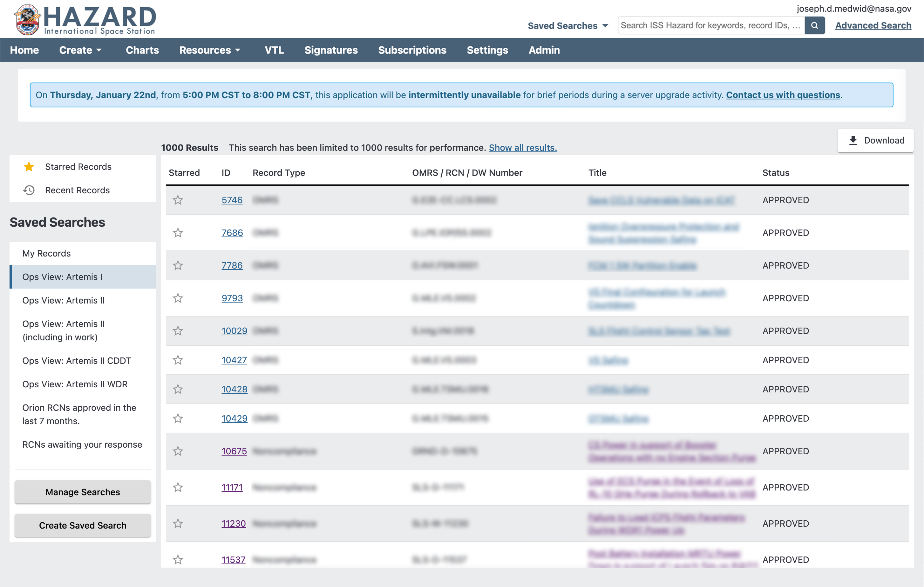Star record 5746
The width and height of the screenshot is (924, 587).
(178, 200)
